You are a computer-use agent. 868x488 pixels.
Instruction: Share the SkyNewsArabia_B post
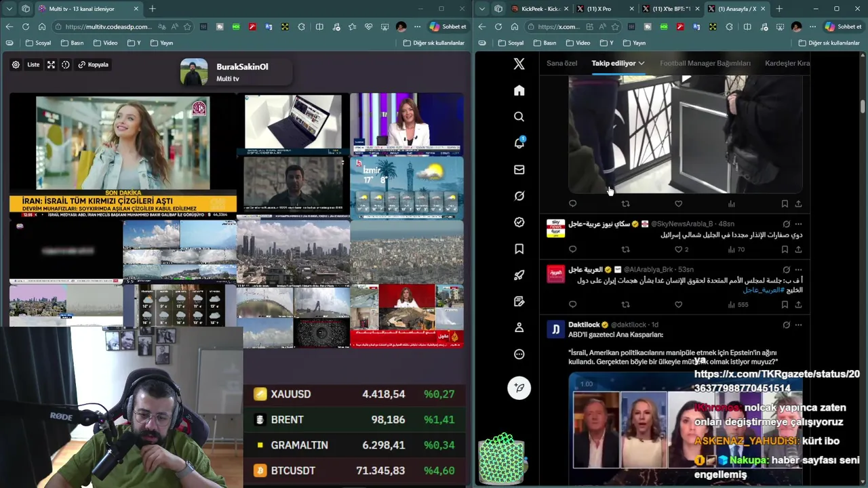point(798,249)
